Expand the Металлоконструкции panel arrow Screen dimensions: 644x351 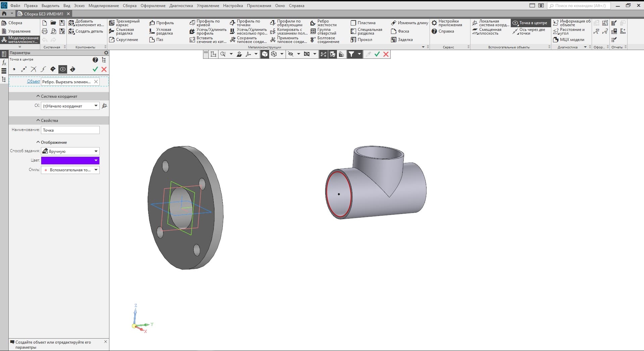tap(423, 47)
